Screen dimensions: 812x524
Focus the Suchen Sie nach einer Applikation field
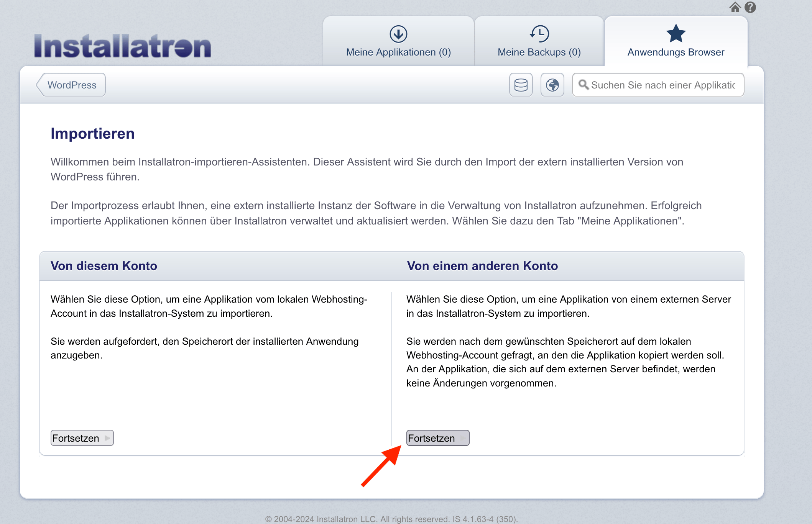(x=658, y=85)
